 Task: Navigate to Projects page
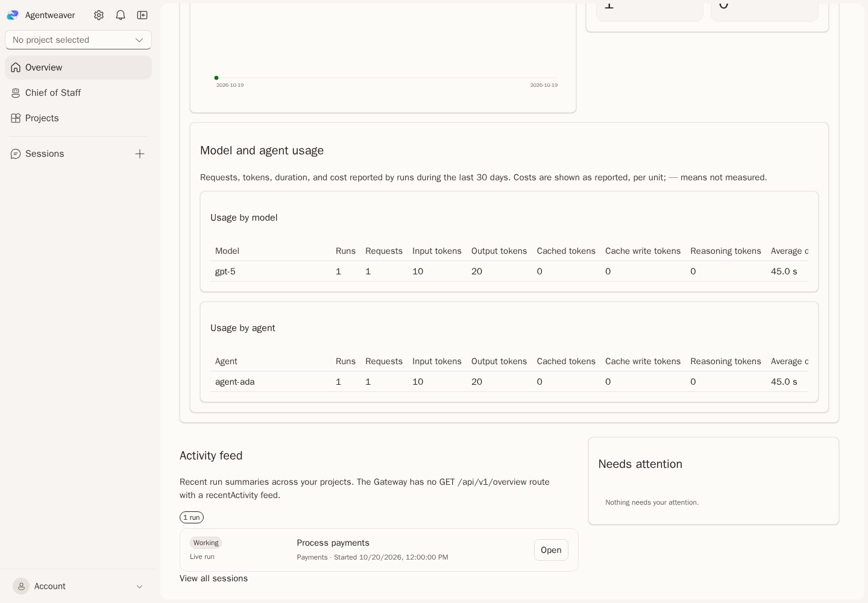point(78,118)
